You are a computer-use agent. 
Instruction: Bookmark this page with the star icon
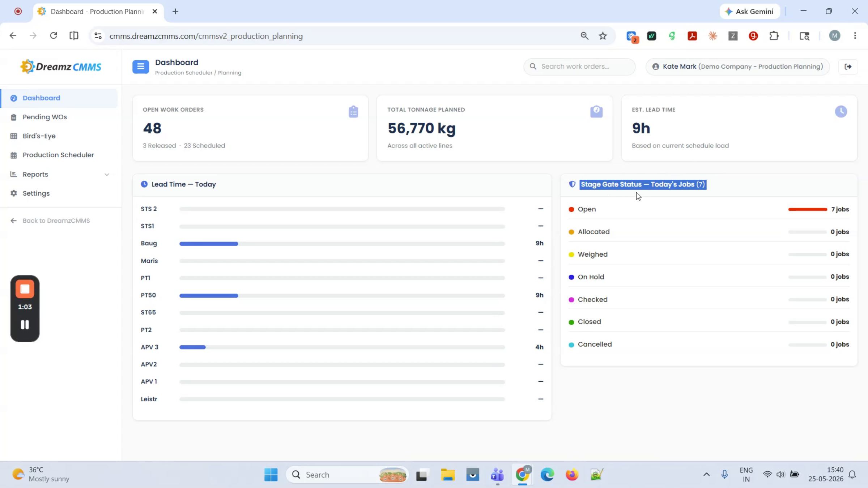click(x=603, y=36)
